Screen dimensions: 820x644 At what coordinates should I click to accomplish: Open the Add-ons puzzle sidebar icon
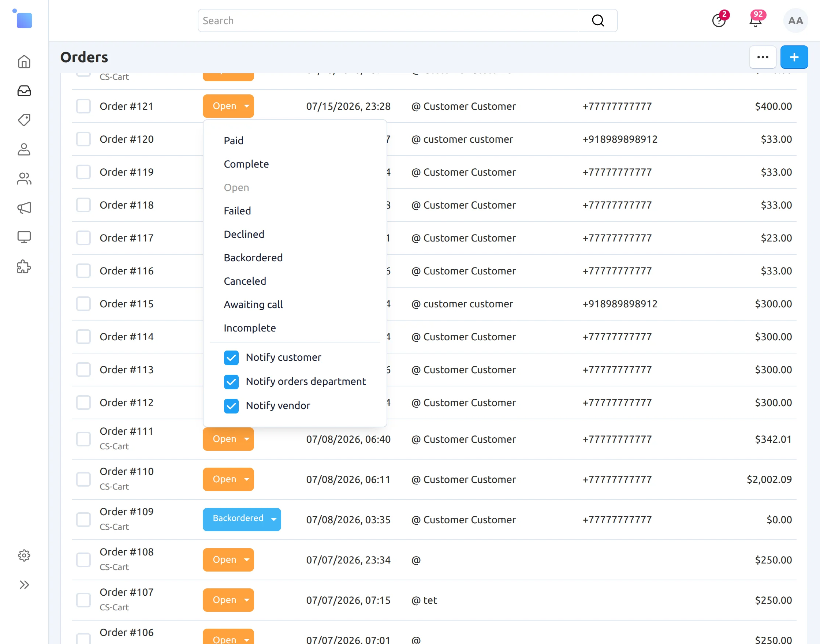(24, 267)
